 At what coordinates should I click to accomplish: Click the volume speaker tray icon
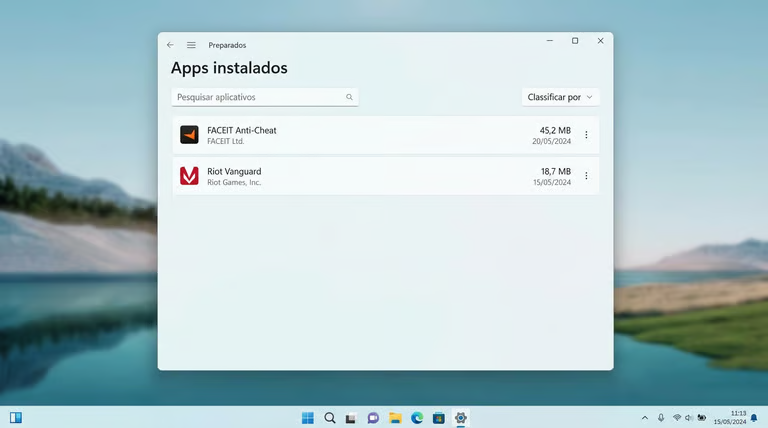click(689, 418)
